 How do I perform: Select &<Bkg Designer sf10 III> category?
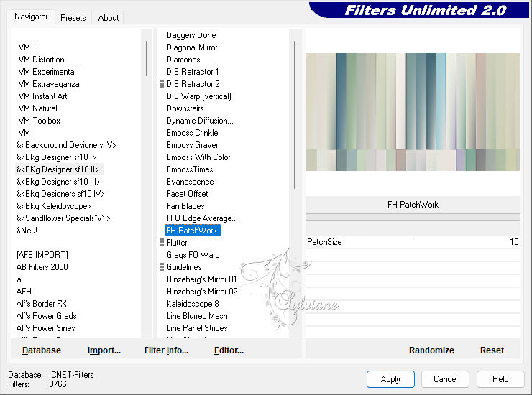tap(58, 182)
